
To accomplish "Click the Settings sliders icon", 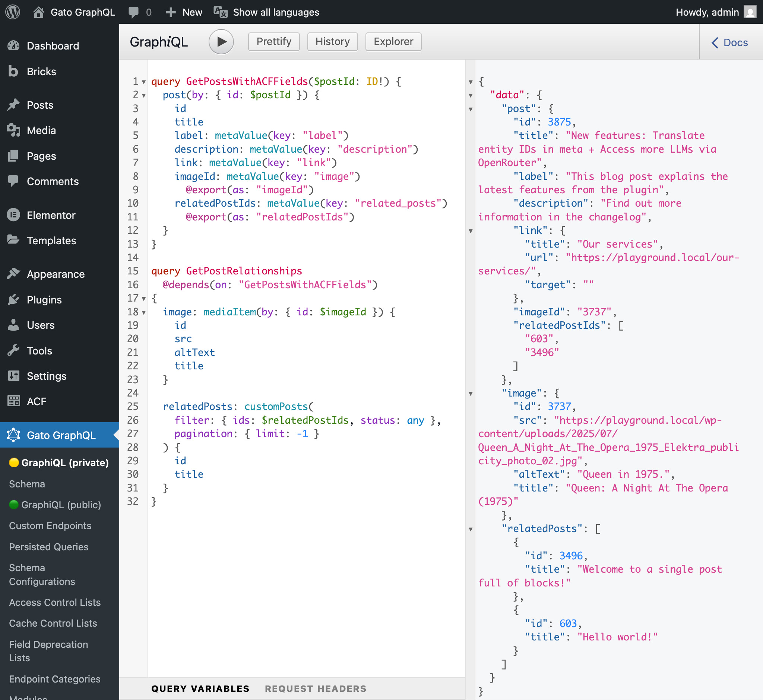I will click(13, 376).
